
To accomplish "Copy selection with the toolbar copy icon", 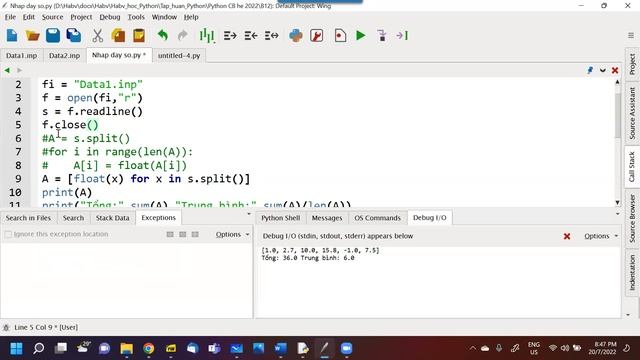I will pos(118,36).
